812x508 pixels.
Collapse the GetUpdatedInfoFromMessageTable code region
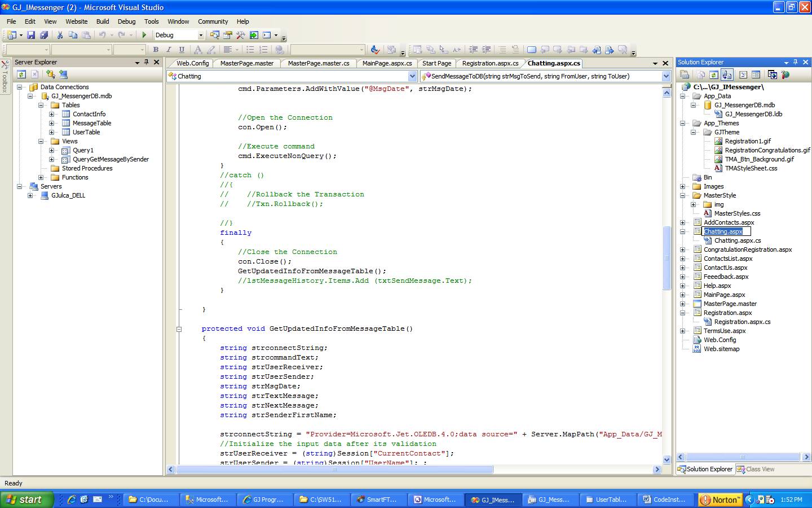(179, 329)
